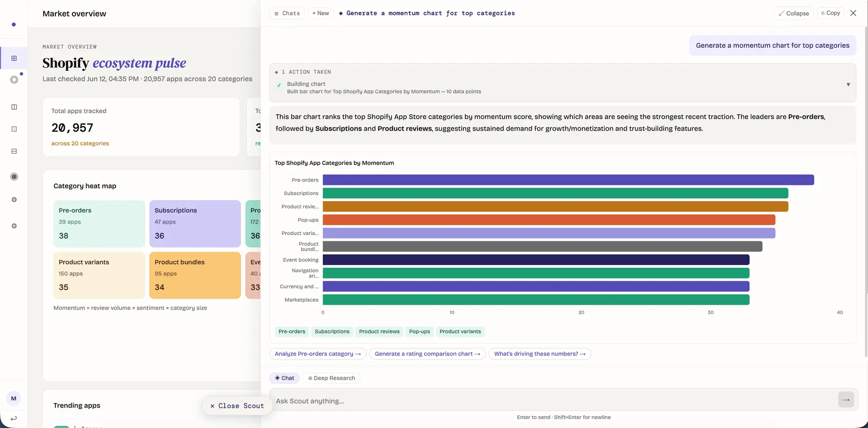Image resolution: width=868 pixels, height=428 pixels.
Task: Click the Product varia... bar in the chart
Action: [549, 233]
